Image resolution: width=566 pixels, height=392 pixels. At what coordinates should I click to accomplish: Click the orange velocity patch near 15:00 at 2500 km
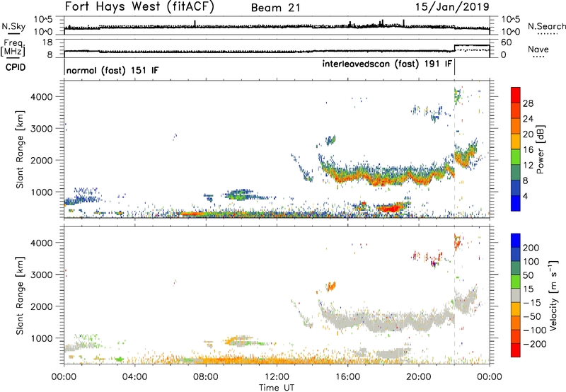(330, 287)
